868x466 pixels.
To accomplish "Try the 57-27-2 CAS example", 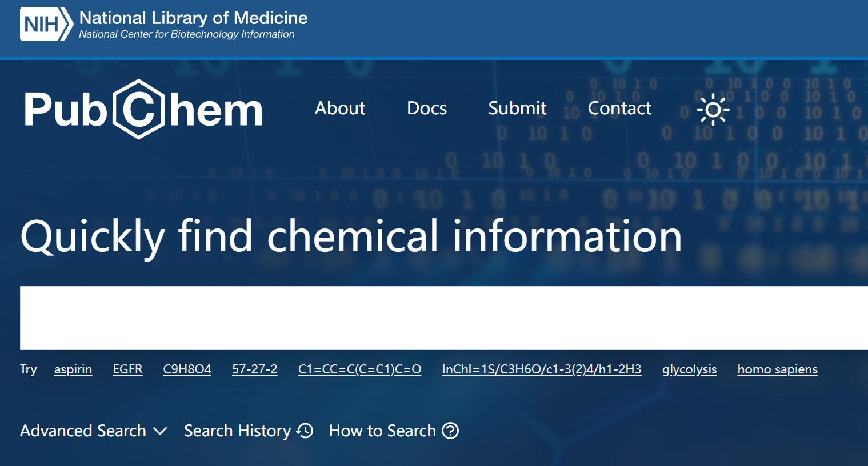I will (x=255, y=369).
